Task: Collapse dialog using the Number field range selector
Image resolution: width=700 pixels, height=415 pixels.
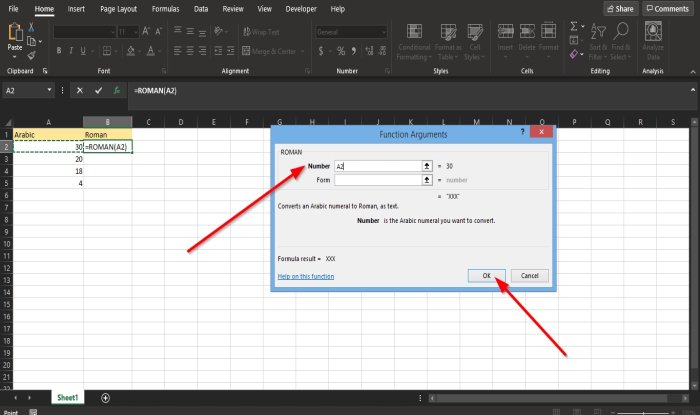Action: (427, 166)
